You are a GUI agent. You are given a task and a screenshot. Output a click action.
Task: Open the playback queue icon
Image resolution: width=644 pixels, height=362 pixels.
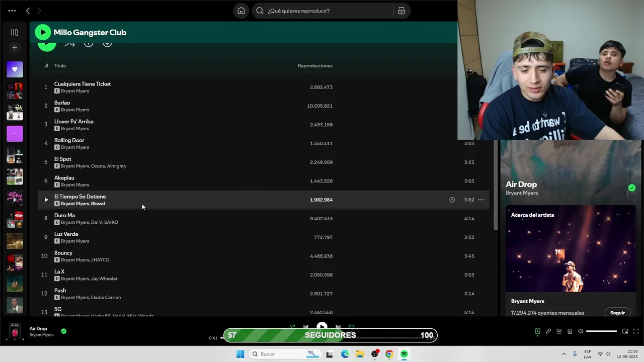[x=559, y=331]
